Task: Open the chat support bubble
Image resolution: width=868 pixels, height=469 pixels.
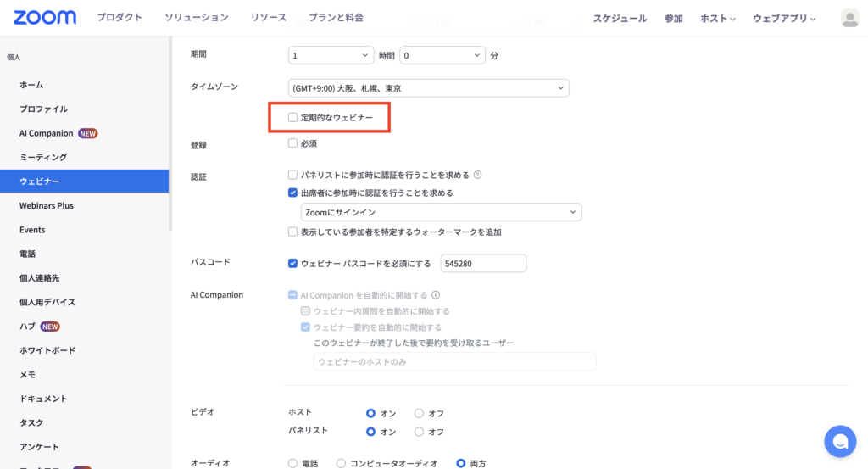Action: [x=839, y=441]
